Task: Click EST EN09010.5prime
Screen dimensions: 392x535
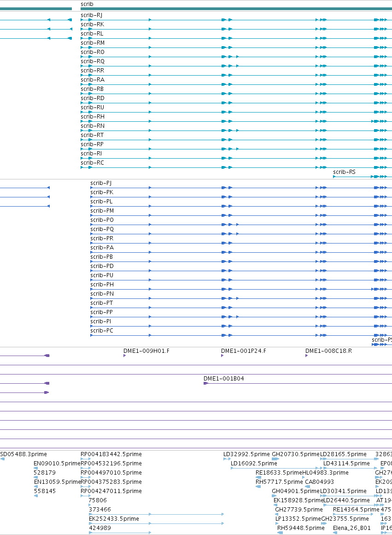Action: [57, 464]
